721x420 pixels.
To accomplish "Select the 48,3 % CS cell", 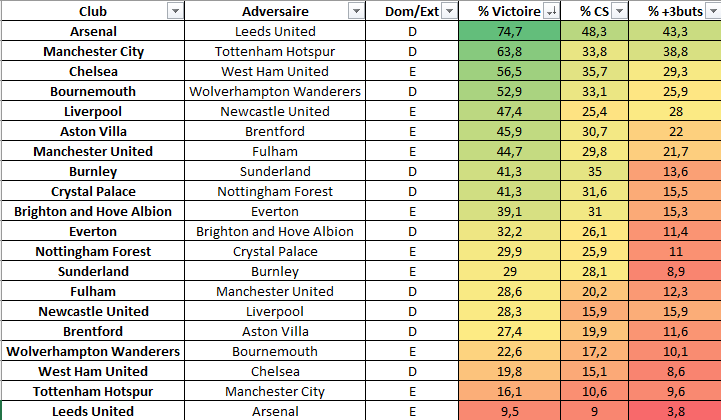I will pyautogui.click(x=595, y=31).
